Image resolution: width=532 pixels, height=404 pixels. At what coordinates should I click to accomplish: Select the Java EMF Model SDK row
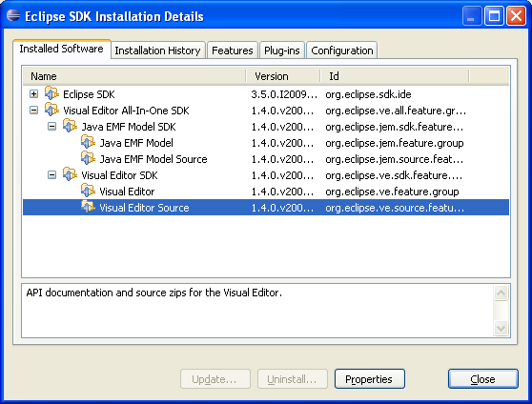pos(266,127)
